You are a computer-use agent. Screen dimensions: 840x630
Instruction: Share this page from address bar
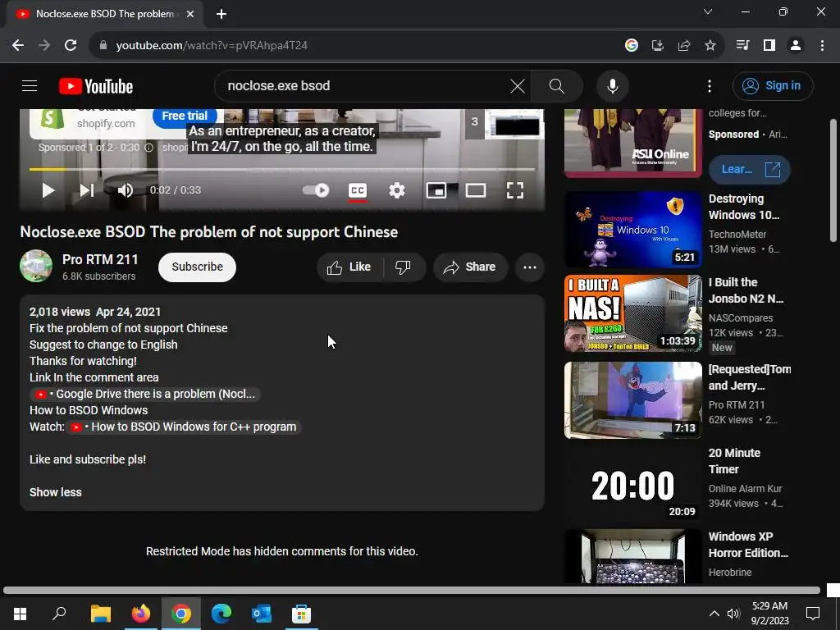point(684,45)
